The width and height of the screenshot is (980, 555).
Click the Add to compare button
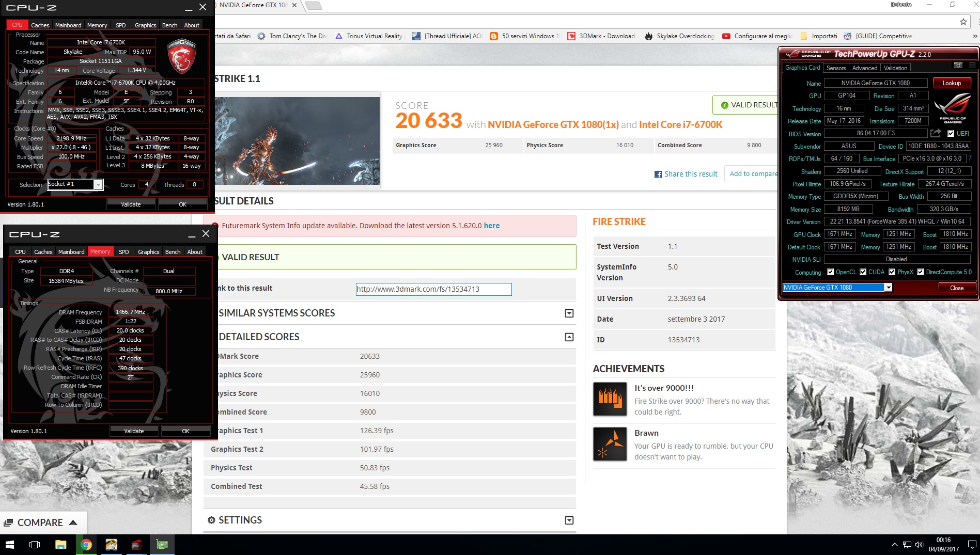coord(751,174)
